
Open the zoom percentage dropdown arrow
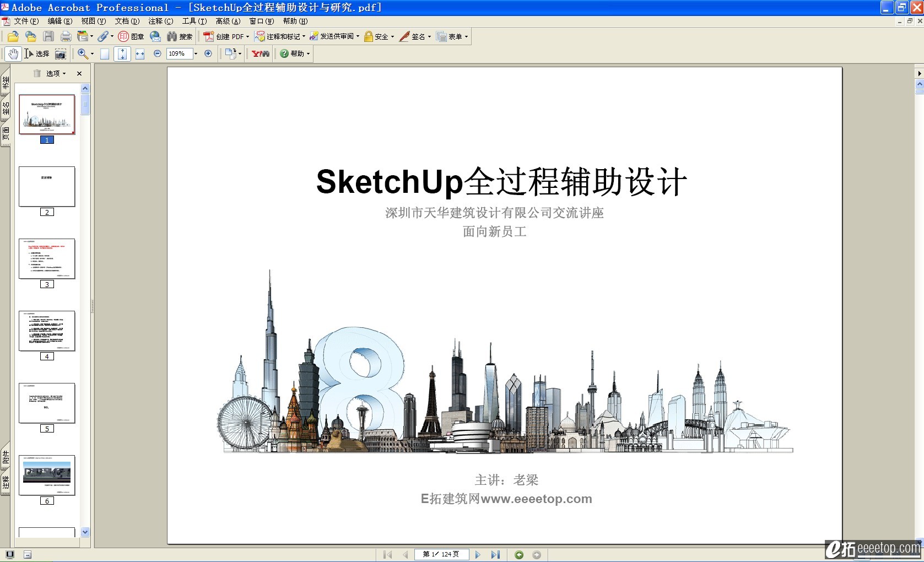(x=196, y=53)
